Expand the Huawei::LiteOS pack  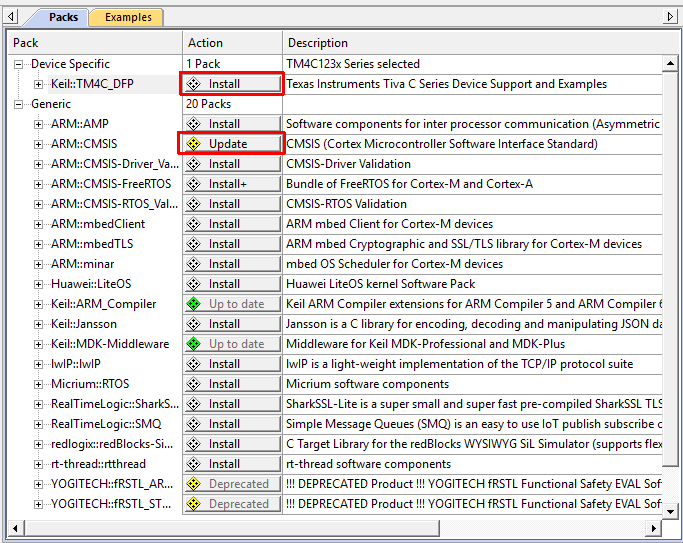tap(38, 284)
